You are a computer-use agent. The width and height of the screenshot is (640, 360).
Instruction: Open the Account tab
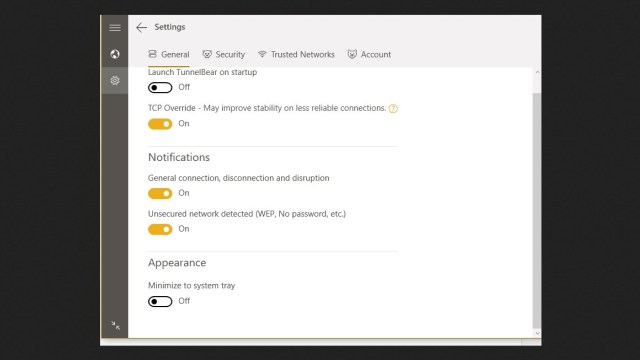[369, 54]
